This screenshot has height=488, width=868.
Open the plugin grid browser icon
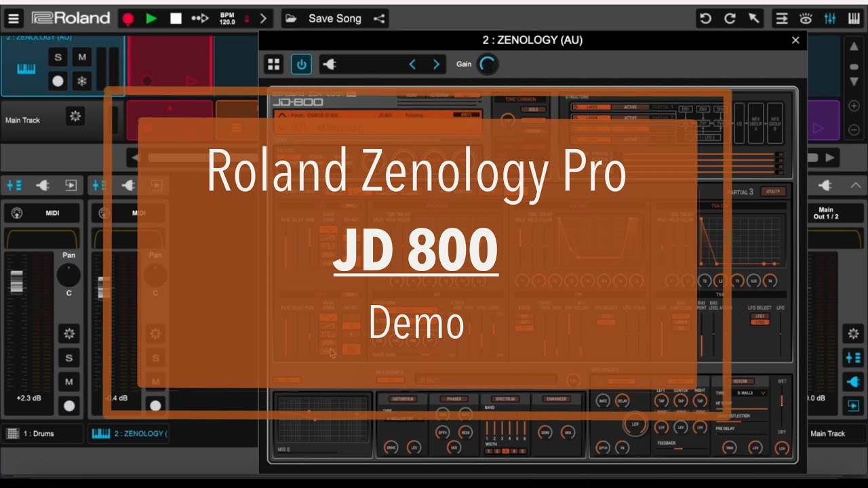click(274, 64)
